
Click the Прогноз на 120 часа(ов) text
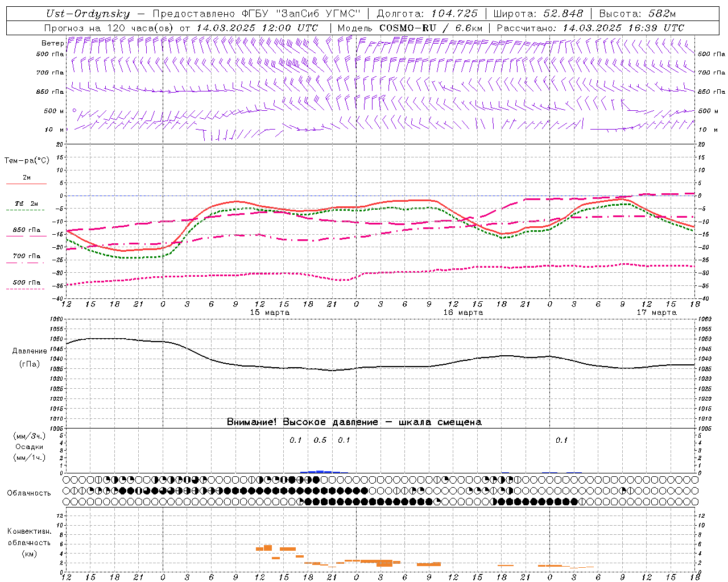[x=110, y=27]
